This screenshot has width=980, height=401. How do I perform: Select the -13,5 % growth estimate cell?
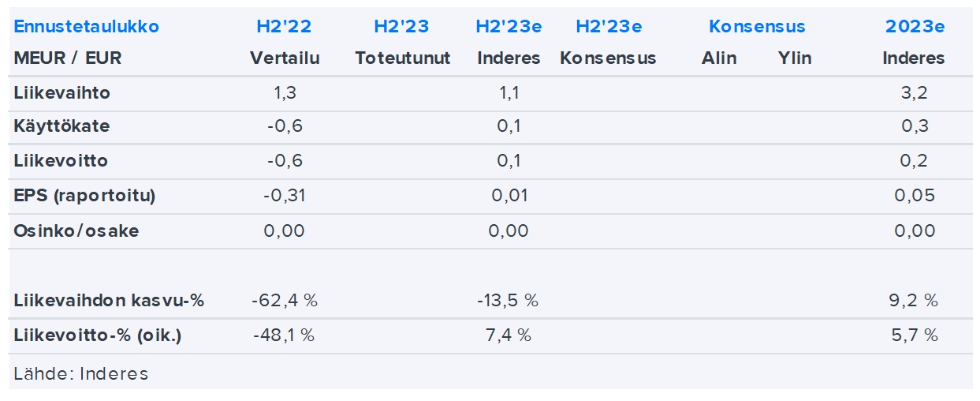coord(508,300)
